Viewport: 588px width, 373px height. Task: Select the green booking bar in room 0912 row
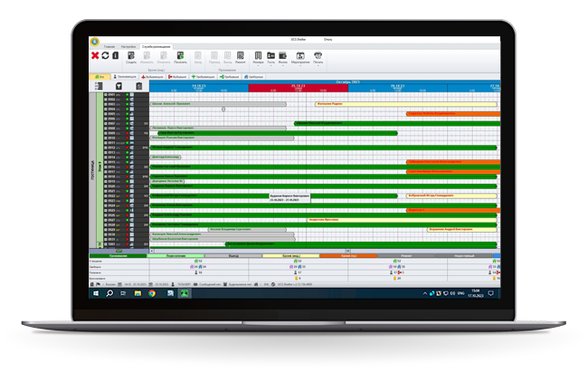(324, 148)
